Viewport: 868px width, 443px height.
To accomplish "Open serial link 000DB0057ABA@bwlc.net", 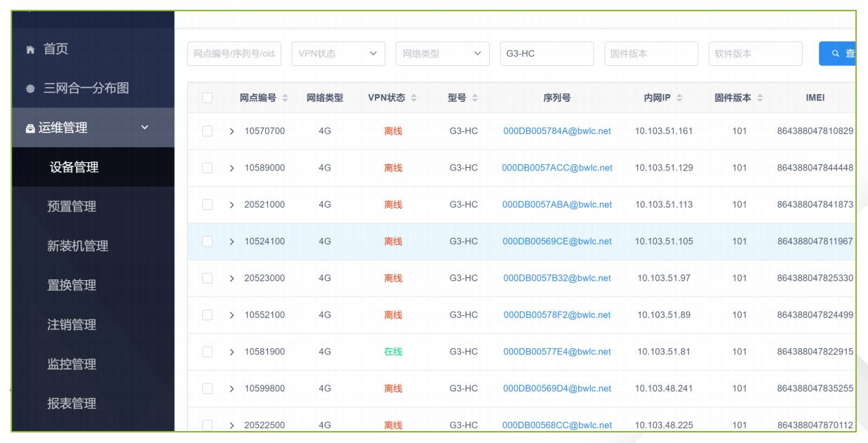I will point(557,205).
